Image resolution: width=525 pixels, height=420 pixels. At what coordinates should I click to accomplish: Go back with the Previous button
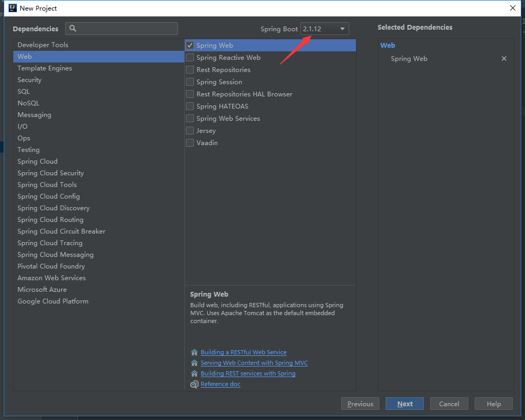[x=360, y=404]
